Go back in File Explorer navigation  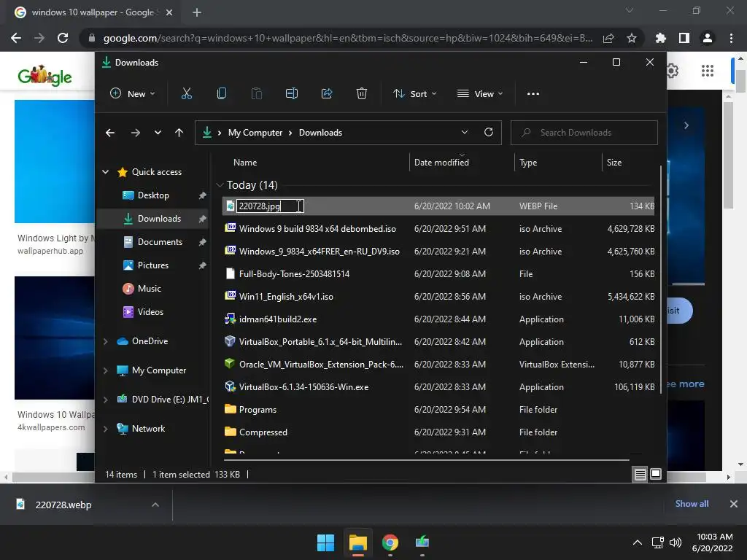[110, 133]
